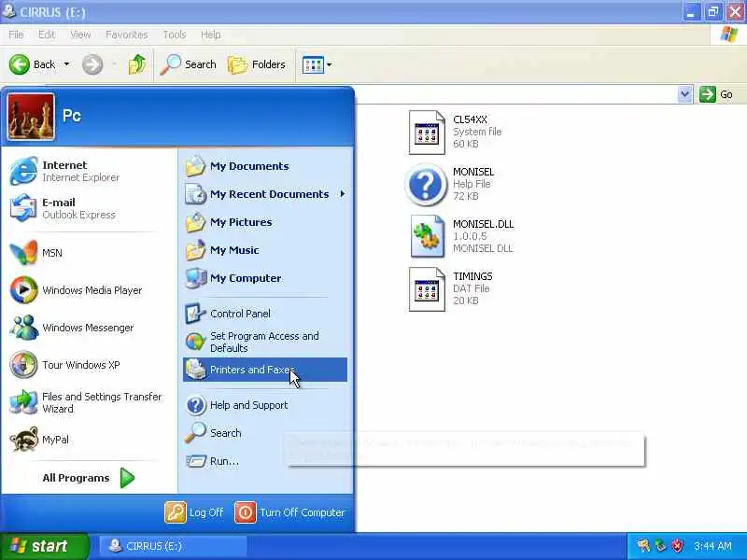
Task: Expand All Programs list
Action: coord(89,478)
